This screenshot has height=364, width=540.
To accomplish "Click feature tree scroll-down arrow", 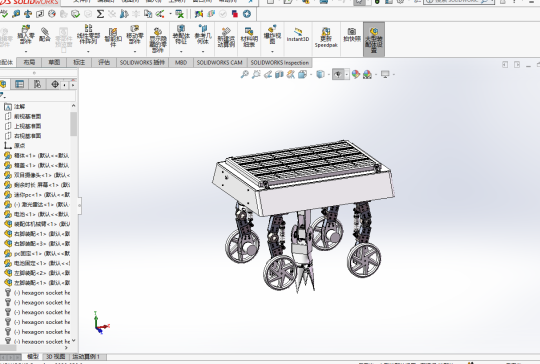I will tap(73, 341).
